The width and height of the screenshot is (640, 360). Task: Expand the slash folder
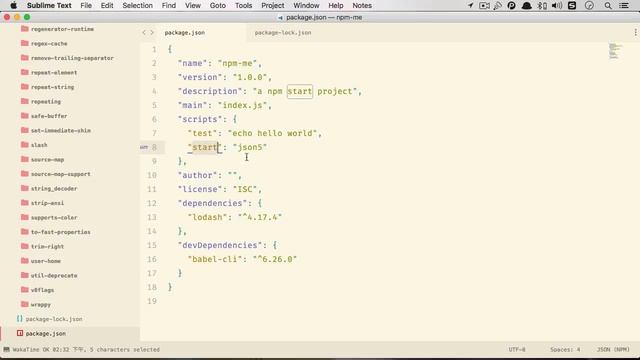click(39, 145)
